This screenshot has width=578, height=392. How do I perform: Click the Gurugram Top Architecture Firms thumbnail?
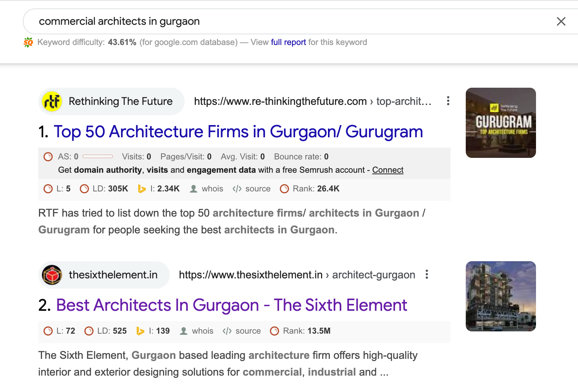(501, 123)
